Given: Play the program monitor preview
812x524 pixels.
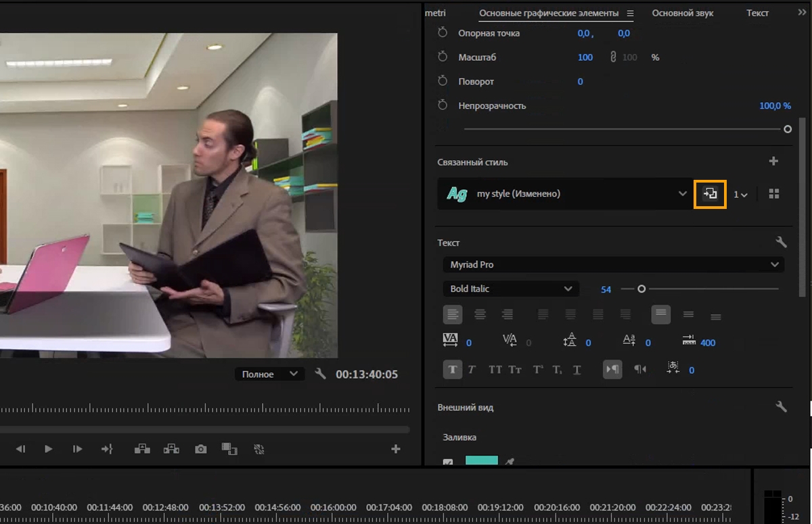Looking at the screenshot, I should pos(48,448).
